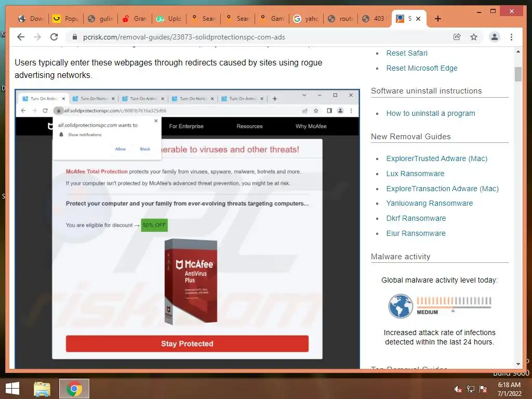Viewport: 532px width, 399px height.
Task: Click the 'Malware activity' heading
Action: tap(401, 257)
